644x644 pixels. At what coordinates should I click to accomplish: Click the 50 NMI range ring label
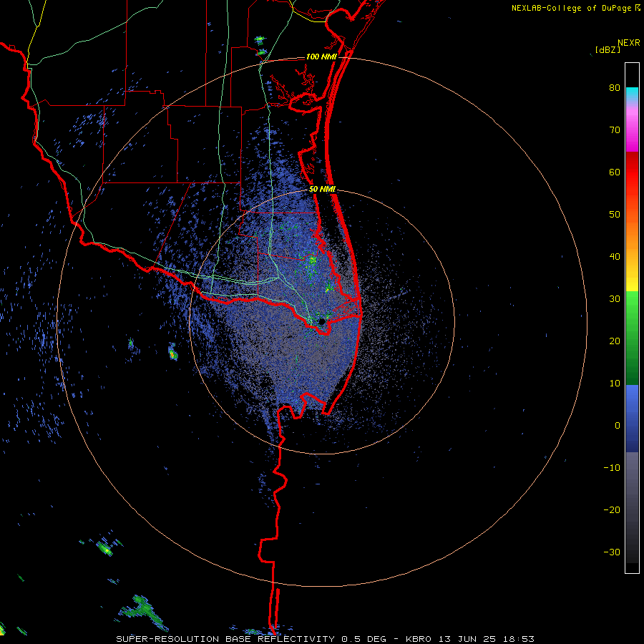[323, 190]
